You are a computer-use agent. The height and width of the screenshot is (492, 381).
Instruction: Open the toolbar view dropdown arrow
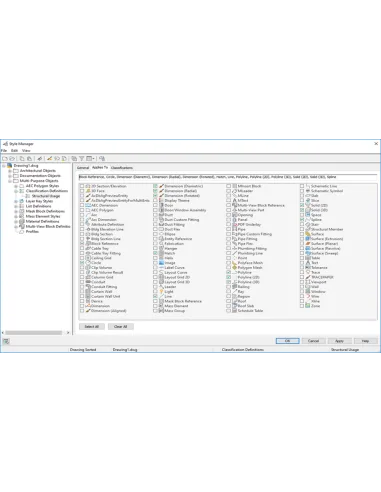94,159
